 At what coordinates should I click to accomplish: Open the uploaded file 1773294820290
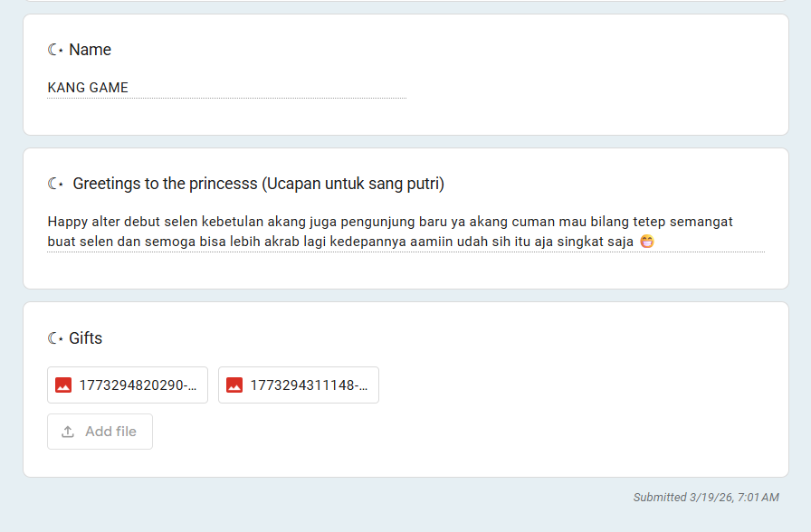(x=128, y=385)
